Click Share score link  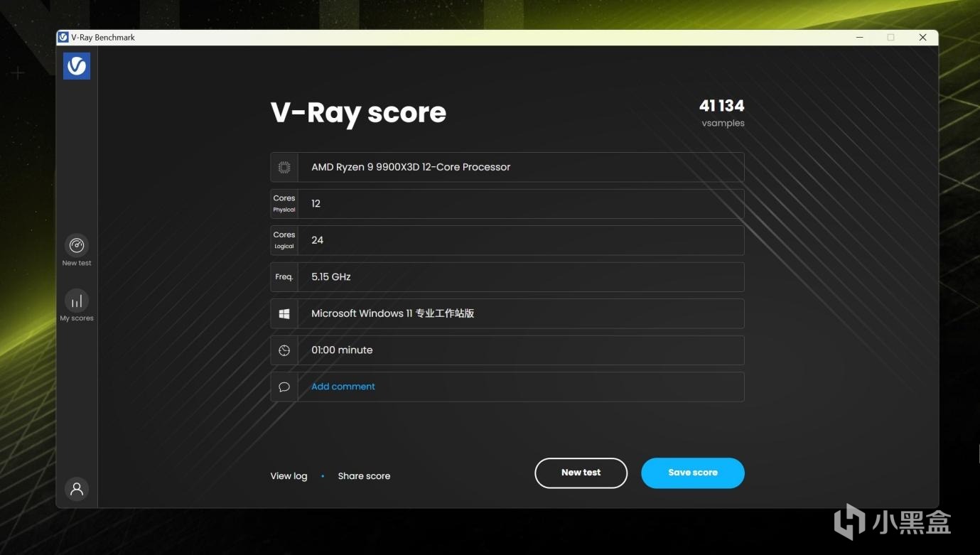click(x=364, y=476)
